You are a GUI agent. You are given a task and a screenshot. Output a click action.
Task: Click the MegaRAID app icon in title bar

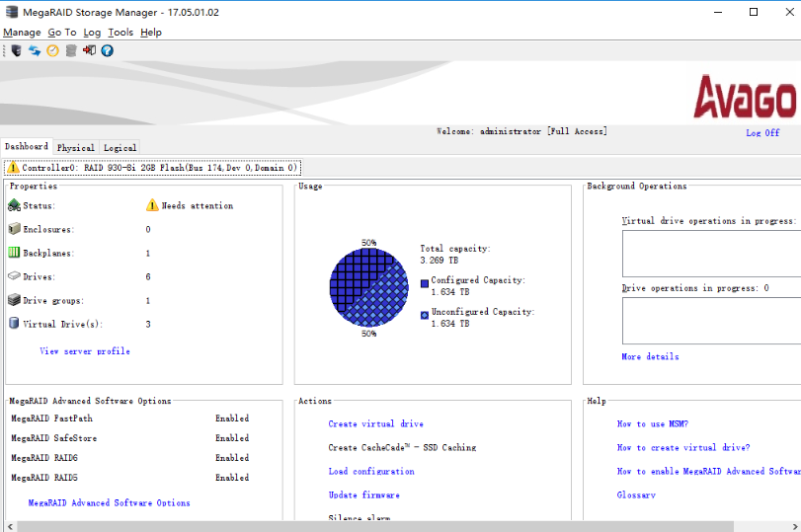click(11, 12)
